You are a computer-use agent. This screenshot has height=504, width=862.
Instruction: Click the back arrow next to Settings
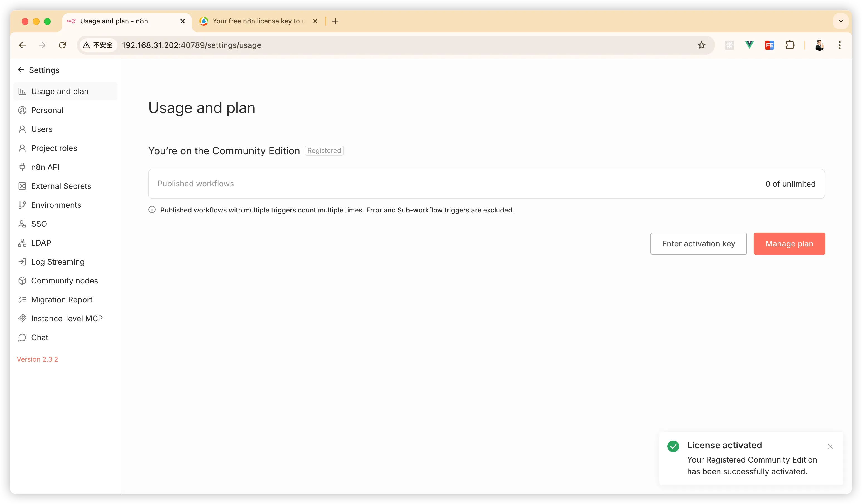coord(21,70)
